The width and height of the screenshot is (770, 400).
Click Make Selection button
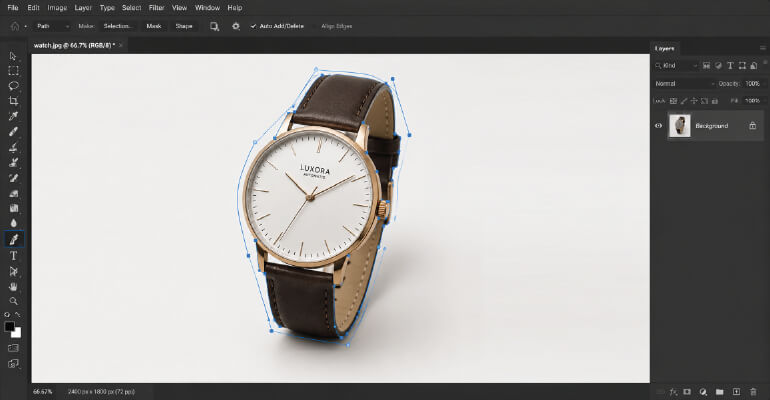(117, 27)
